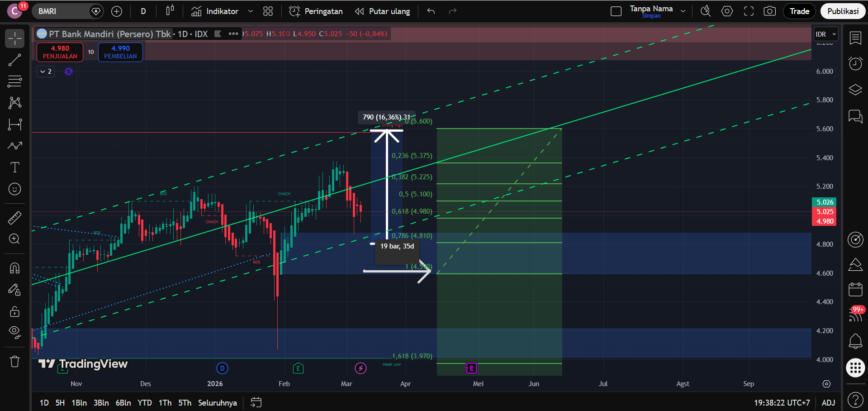Hide all drawings with the eye icon
The width and height of the screenshot is (868, 411).
tap(15, 333)
